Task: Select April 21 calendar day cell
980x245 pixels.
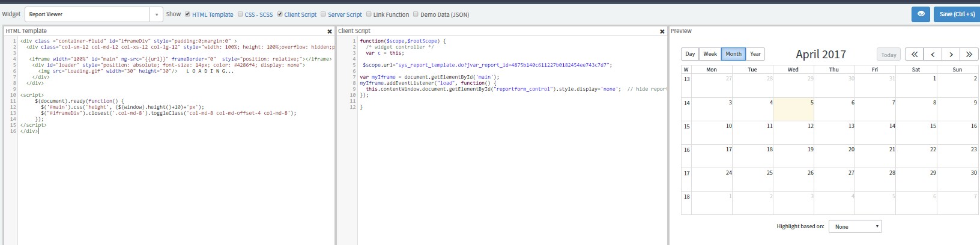Action: point(875,156)
